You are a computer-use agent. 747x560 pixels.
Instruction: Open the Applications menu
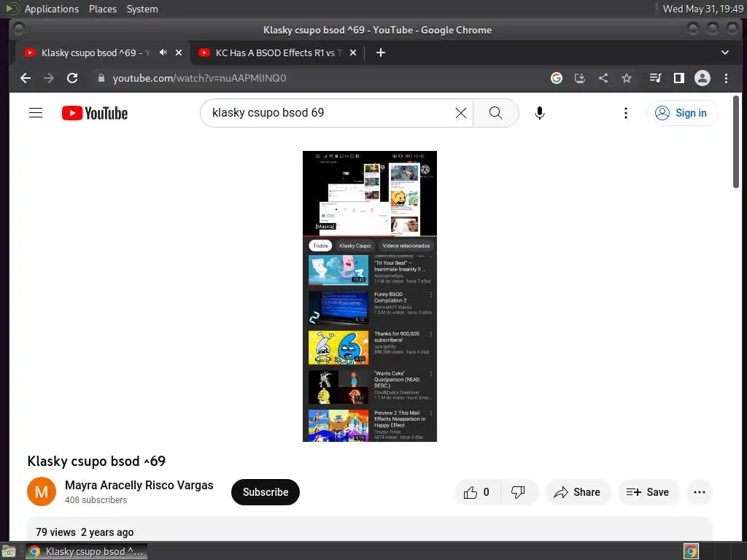tap(52, 9)
